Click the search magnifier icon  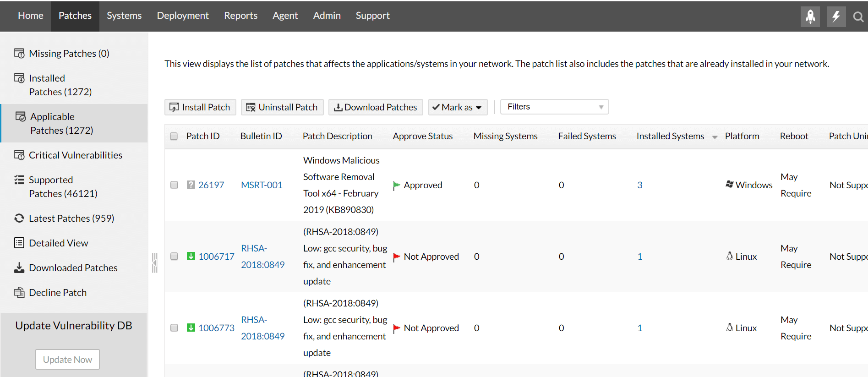pos(858,17)
